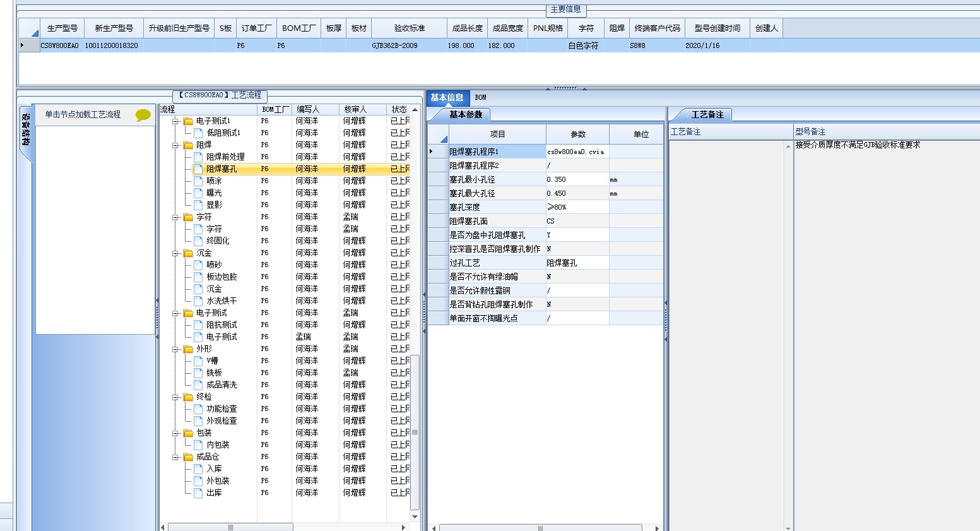Viewport: 980px width, 531px height.
Task: Click the 阻焊塞孔面 parameter value CS
Action: coord(577,221)
